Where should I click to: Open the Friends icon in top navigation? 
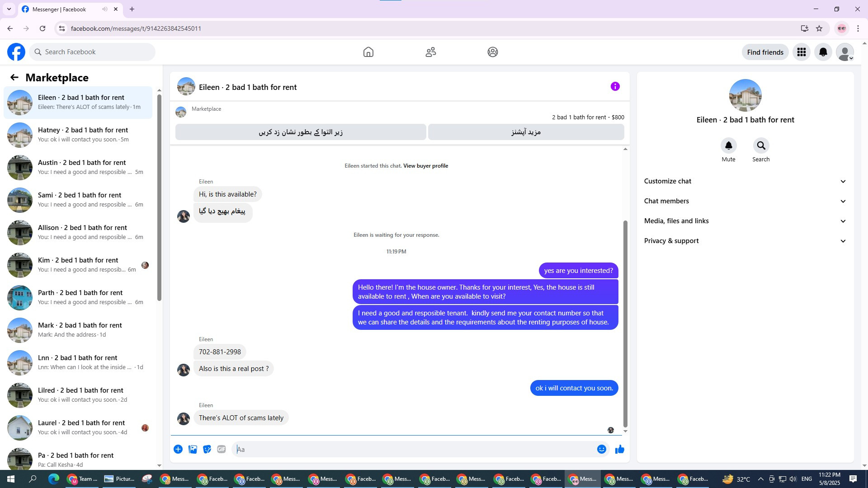click(431, 52)
